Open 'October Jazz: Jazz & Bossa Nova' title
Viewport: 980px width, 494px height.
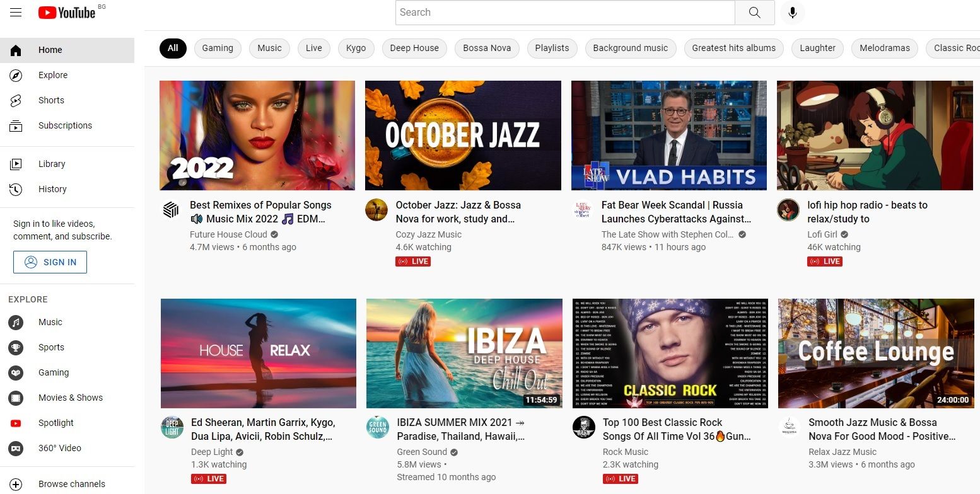[458, 212]
